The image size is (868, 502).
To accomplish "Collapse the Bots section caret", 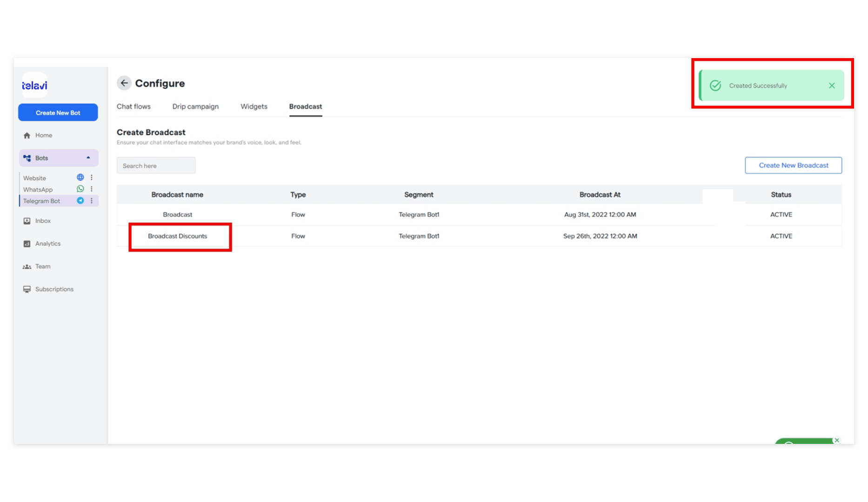I will point(88,158).
